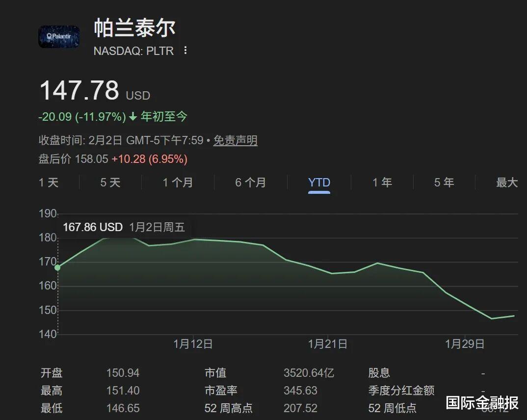Click the 52 周低点 label
The height and width of the screenshot is (420, 527).
pos(392,408)
